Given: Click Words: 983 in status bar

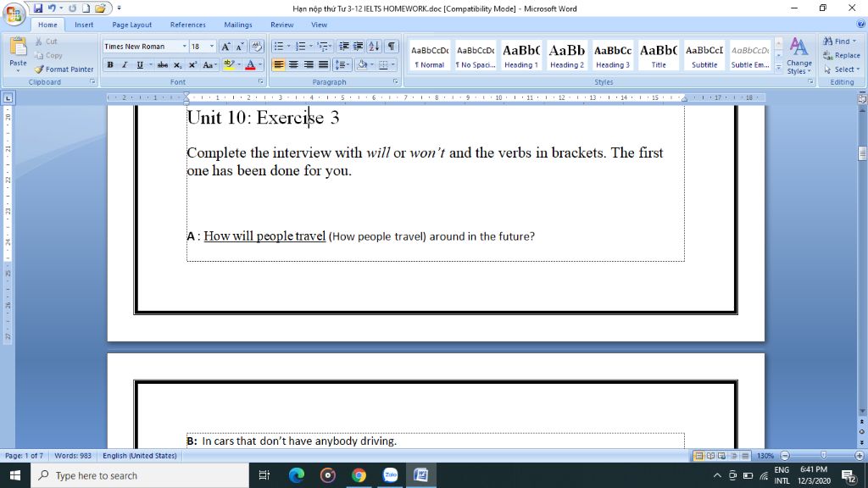Looking at the screenshot, I should pyautogui.click(x=73, y=456).
